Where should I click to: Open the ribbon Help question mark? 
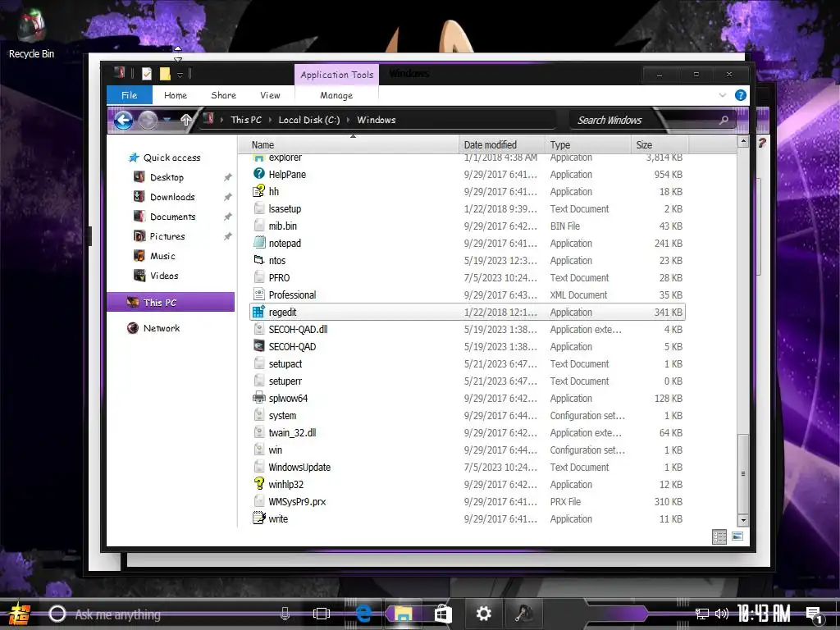tap(741, 95)
